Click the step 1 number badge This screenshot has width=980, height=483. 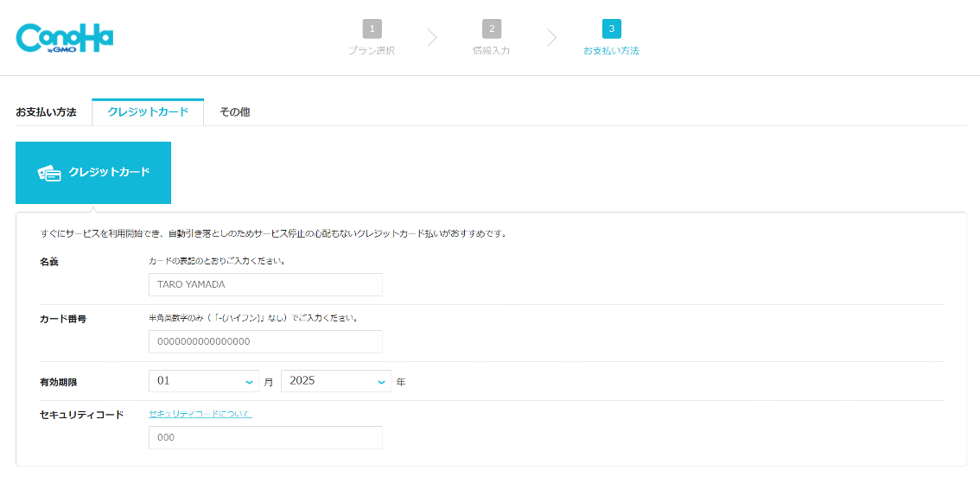click(x=372, y=29)
